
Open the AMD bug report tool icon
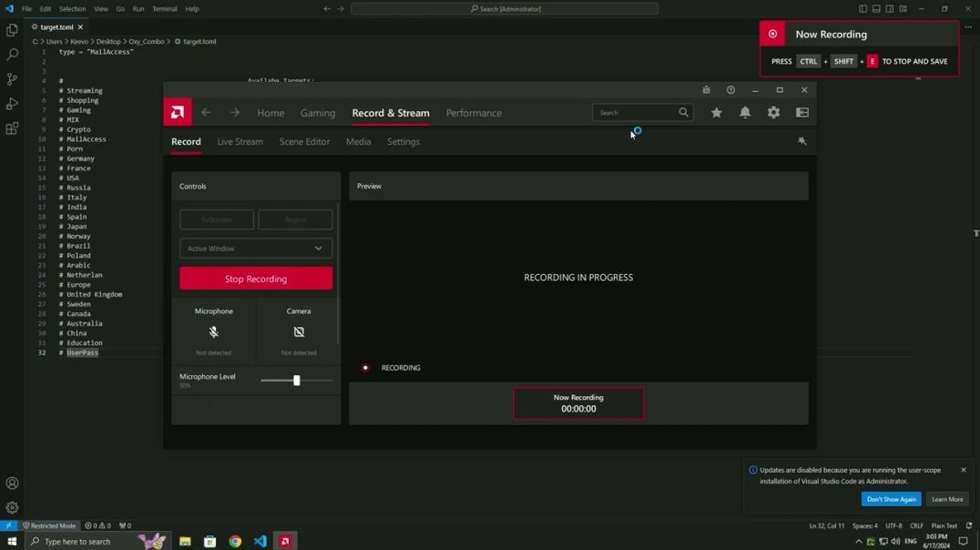point(706,90)
